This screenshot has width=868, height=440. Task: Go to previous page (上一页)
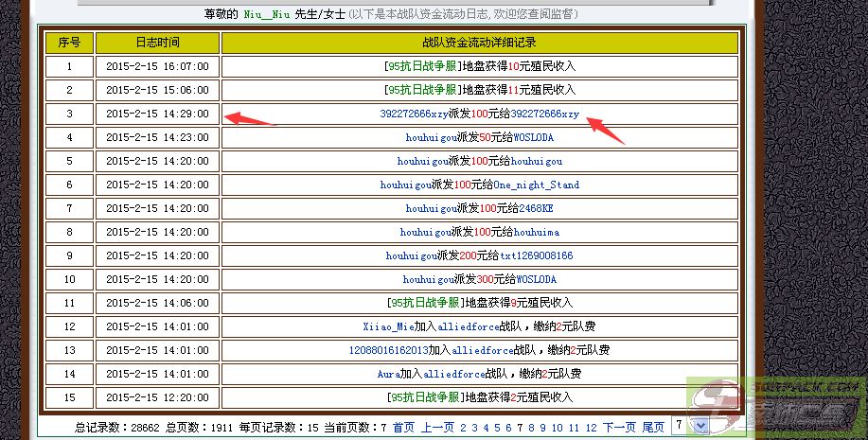pyautogui.click(x=437, y=428)
